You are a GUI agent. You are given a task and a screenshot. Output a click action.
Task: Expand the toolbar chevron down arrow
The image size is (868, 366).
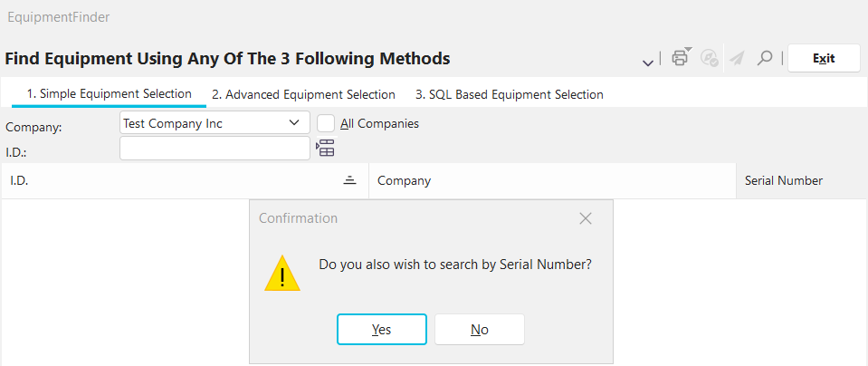(x=648, y=62)
